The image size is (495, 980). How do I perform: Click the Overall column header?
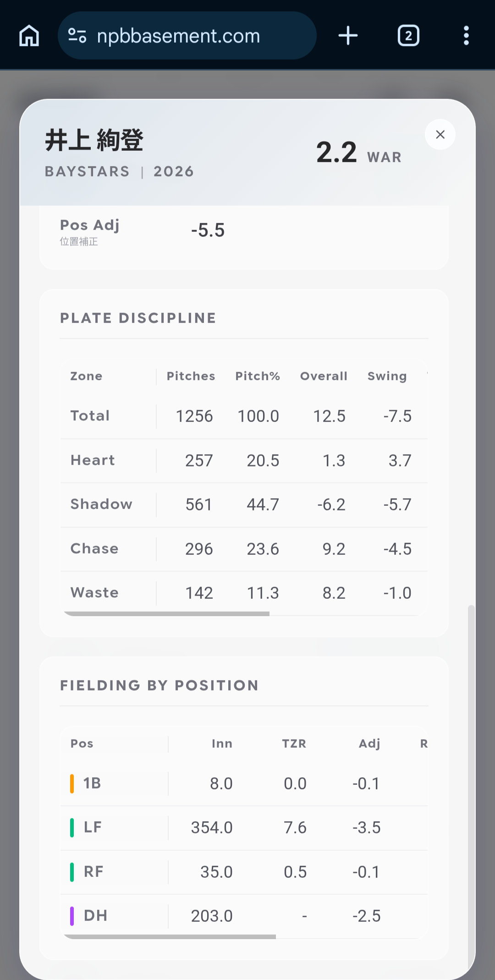(324, 376)
